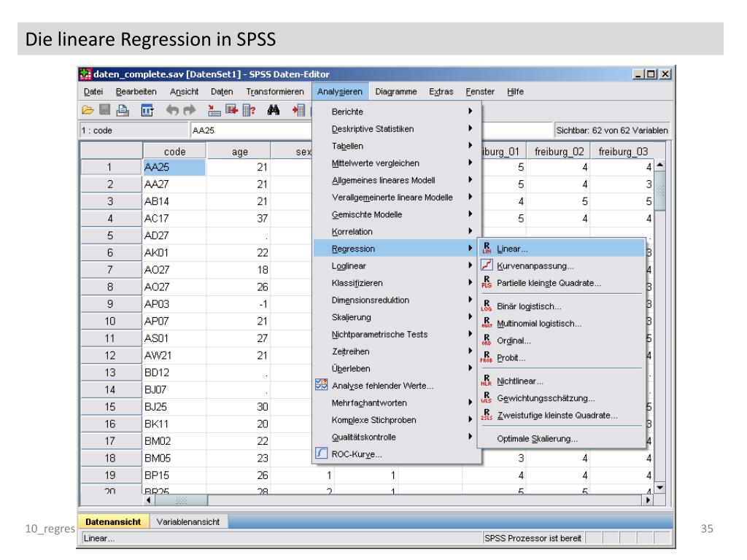Expand the Korrelation submenu
This screenshot has height=560, width=747.
[396, 231]
